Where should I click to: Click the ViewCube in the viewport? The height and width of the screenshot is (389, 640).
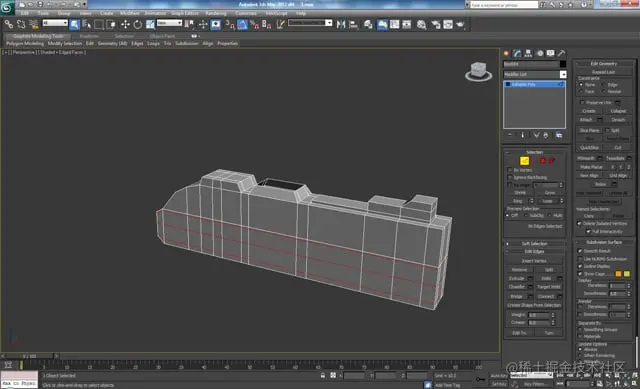478,71
